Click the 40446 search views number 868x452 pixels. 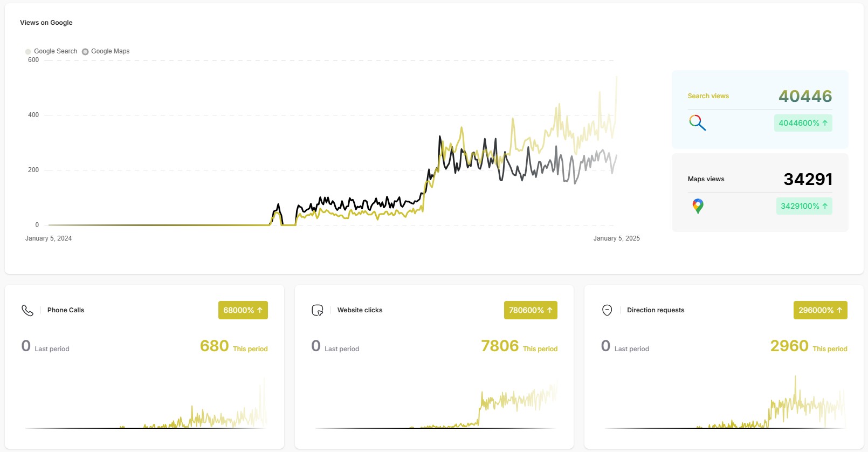805,96
